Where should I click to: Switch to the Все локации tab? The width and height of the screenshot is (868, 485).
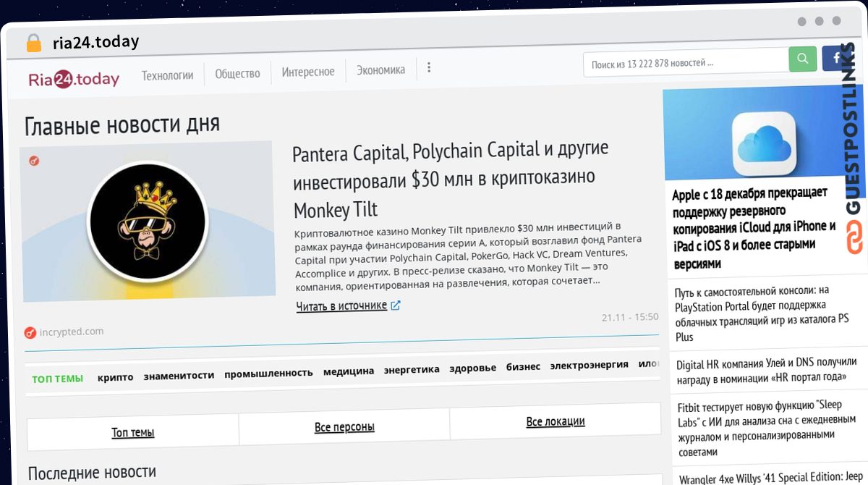coord(556,421)
